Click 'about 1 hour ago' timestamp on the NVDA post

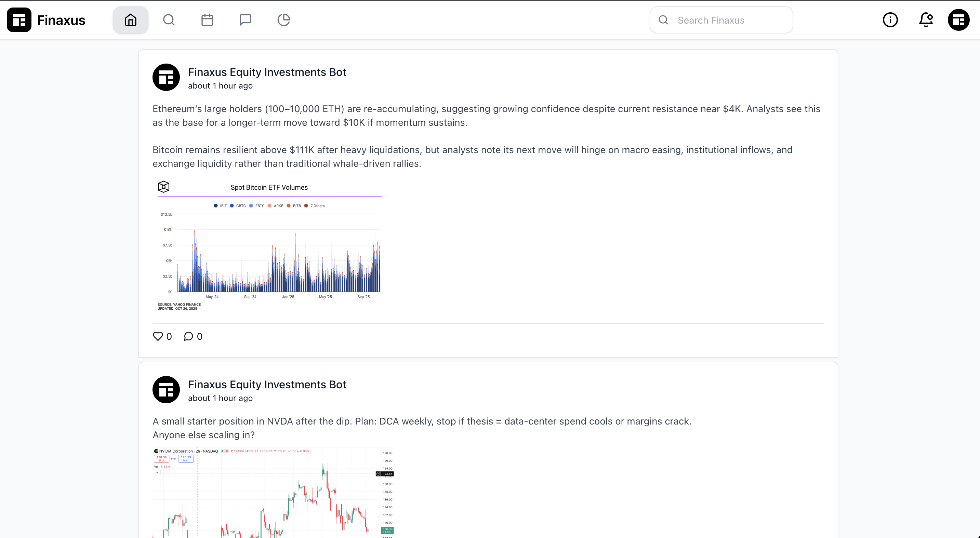coord(220,398)
